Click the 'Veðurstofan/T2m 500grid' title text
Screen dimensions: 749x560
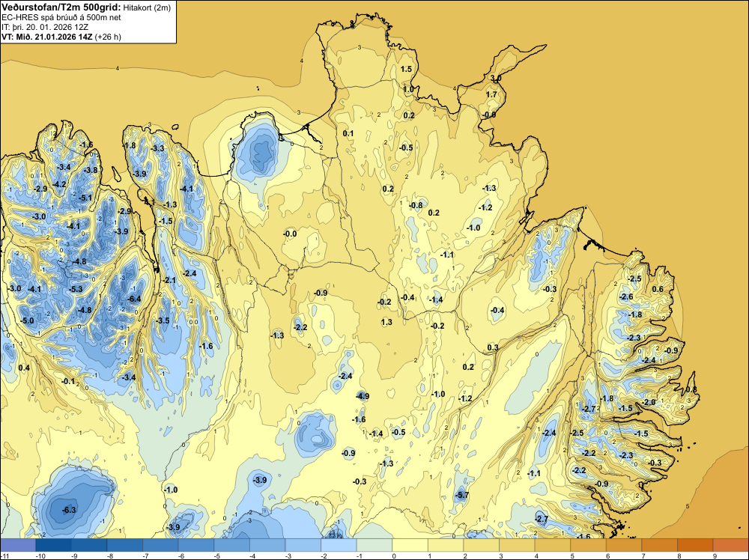click(x=61, y=7)
